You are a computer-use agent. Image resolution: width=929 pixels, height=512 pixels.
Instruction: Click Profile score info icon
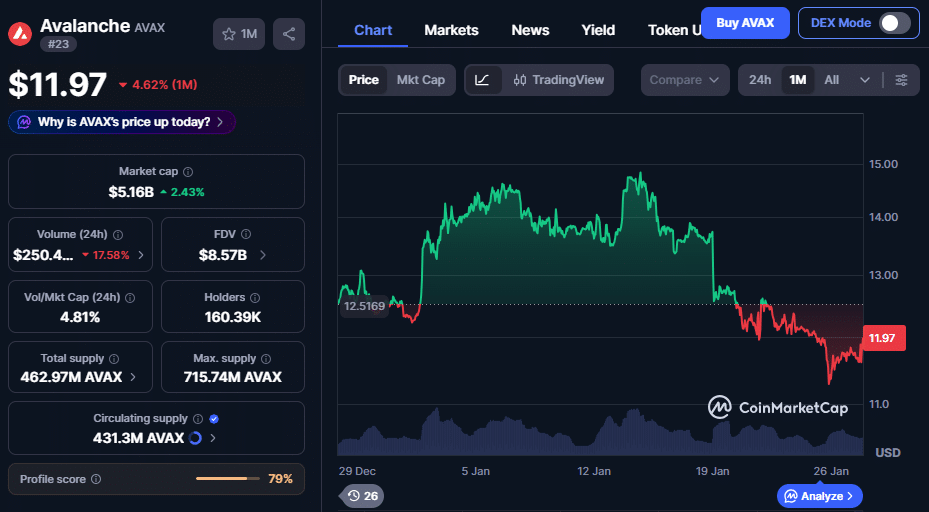coord(96,480)
